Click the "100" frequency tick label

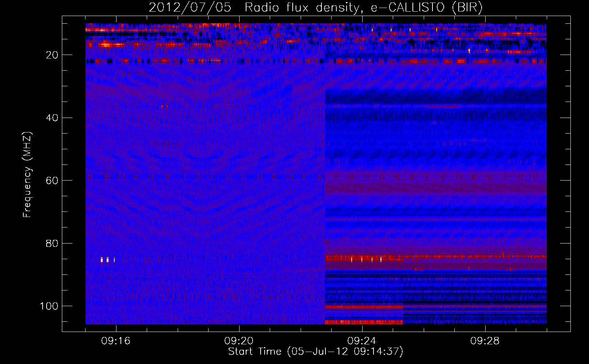[x=49, y=306]
